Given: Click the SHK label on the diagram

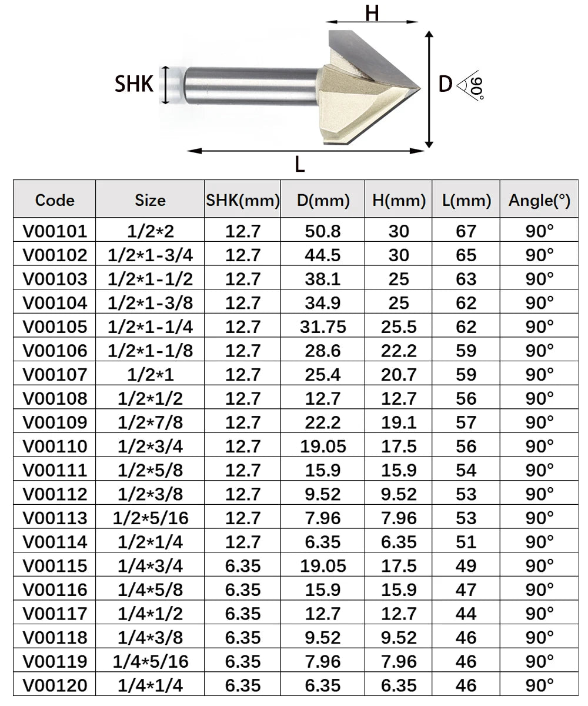Looking at the screenshot, I should click(x=134, y=84).
